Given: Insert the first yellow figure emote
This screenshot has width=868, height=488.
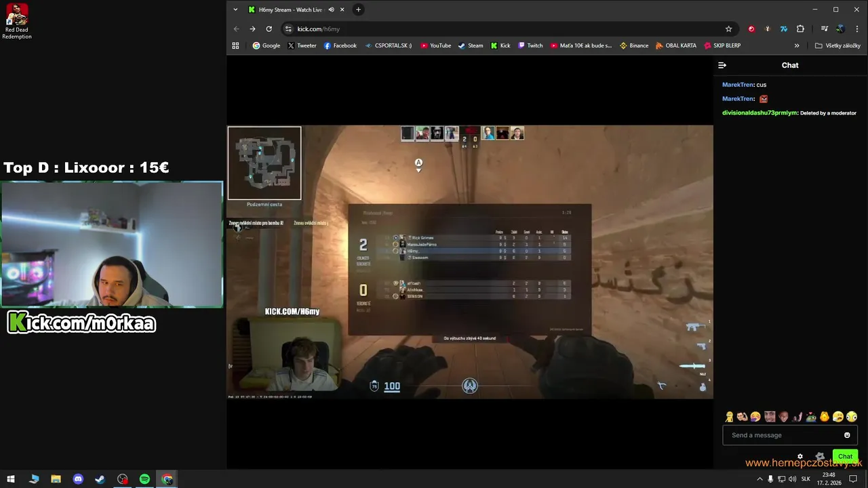Looking at the screenshot, I should coord(729,417).
